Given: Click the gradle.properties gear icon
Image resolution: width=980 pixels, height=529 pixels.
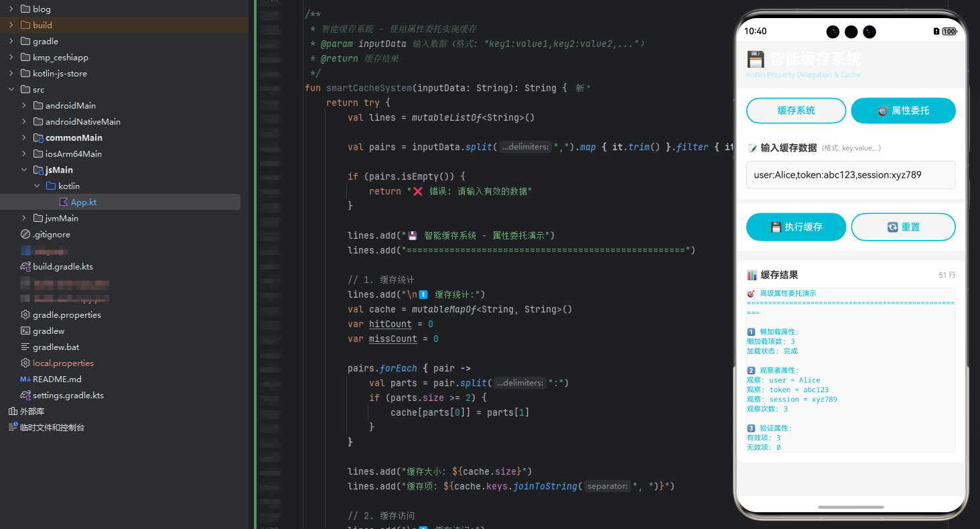Looking at the screenshot, I should point(25,315).
